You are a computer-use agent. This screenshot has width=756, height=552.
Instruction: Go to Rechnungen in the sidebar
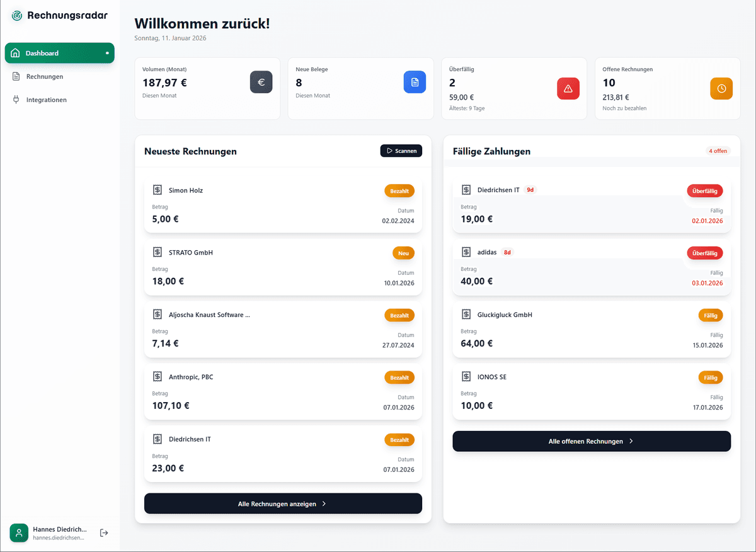click(x=45, y=76)
